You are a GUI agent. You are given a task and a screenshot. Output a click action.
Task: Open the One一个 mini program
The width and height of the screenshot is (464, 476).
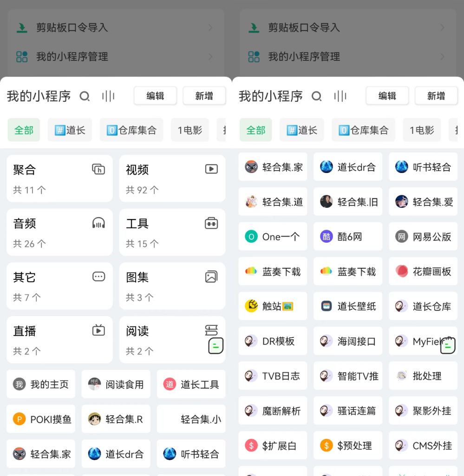[x=273, y=237]
